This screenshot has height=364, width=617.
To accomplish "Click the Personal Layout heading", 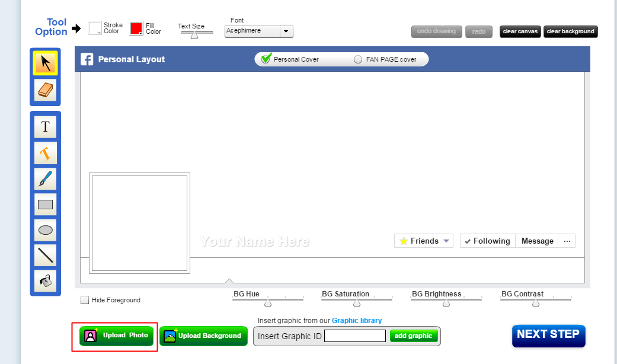I will [x=132, y=59].
